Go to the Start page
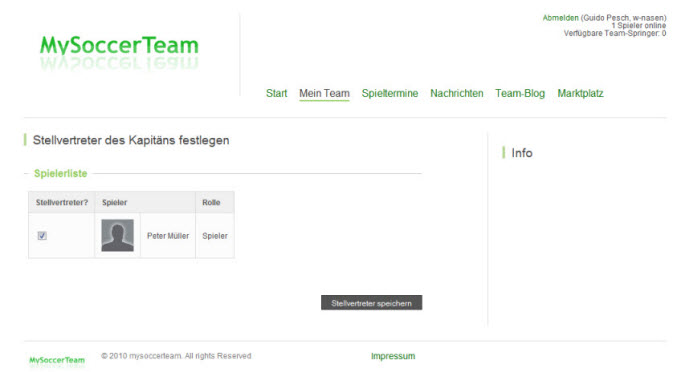Screen dimensions: 690x372 click(276, 93)
